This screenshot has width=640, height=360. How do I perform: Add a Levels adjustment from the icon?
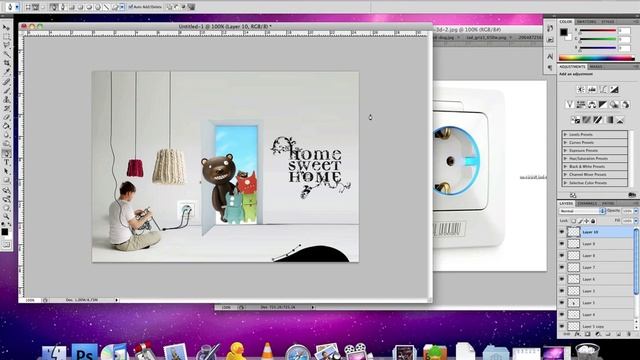[x=592, y=89]
